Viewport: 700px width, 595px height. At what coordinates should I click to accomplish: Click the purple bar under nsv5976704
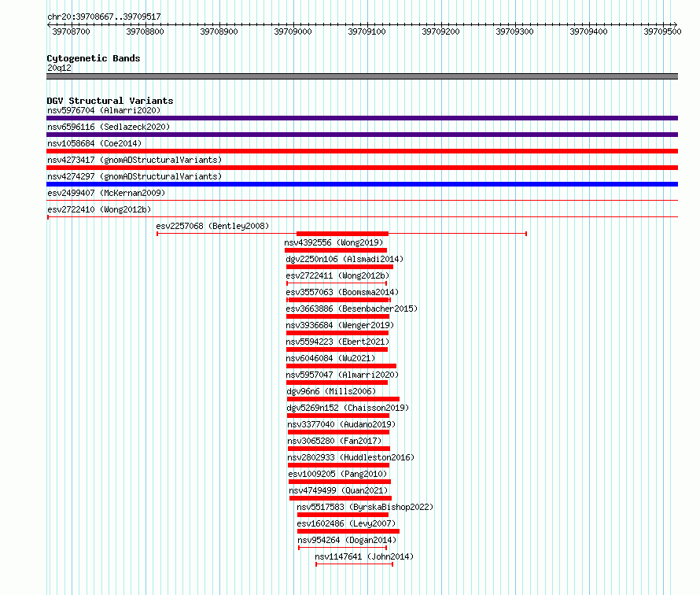(362, 118)
